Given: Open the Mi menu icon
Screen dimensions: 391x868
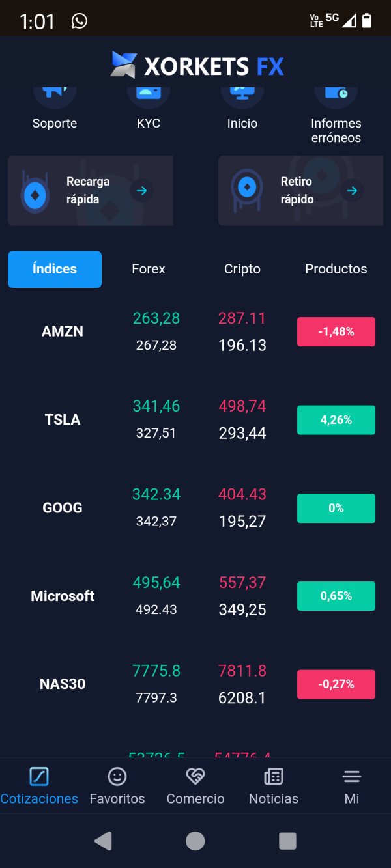Looking at the screenshot, I should pyautogui.click(x=352, y=776).
